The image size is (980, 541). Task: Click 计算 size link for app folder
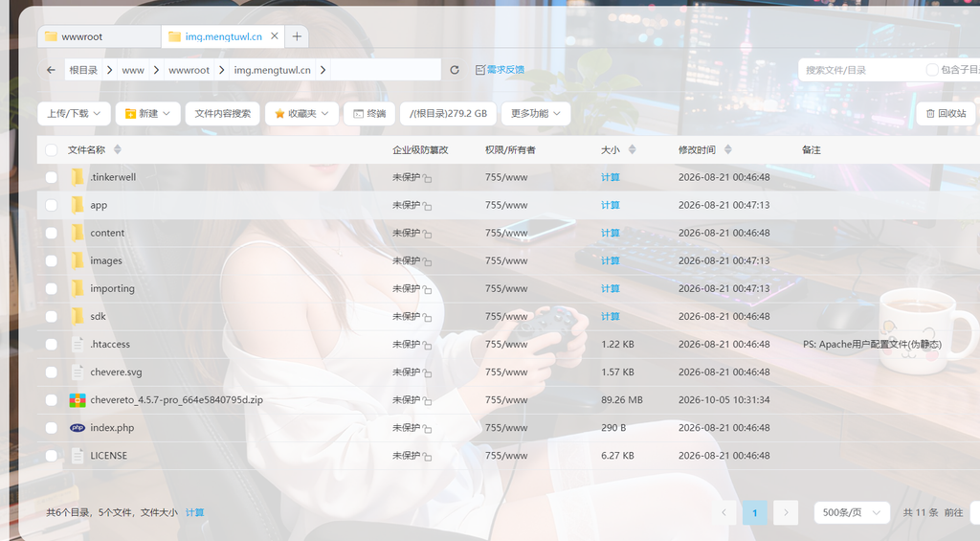click(x=610, y=205)
